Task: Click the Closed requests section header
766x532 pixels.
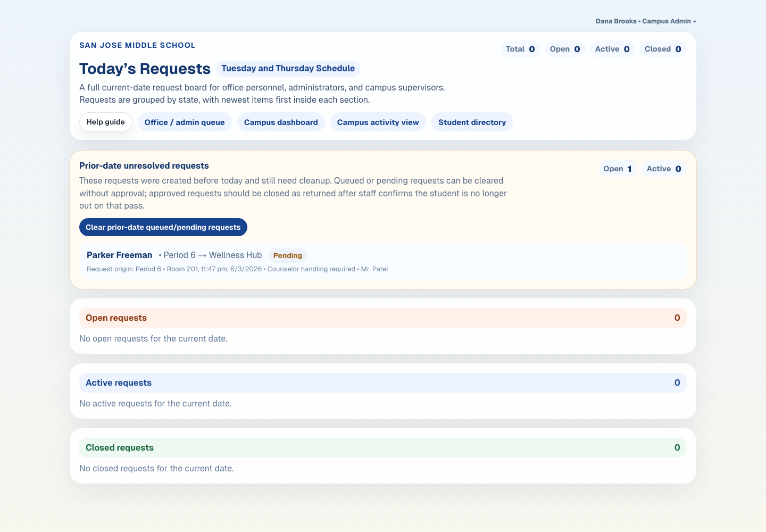Action: pyautogui.click(x=383, y=447)
